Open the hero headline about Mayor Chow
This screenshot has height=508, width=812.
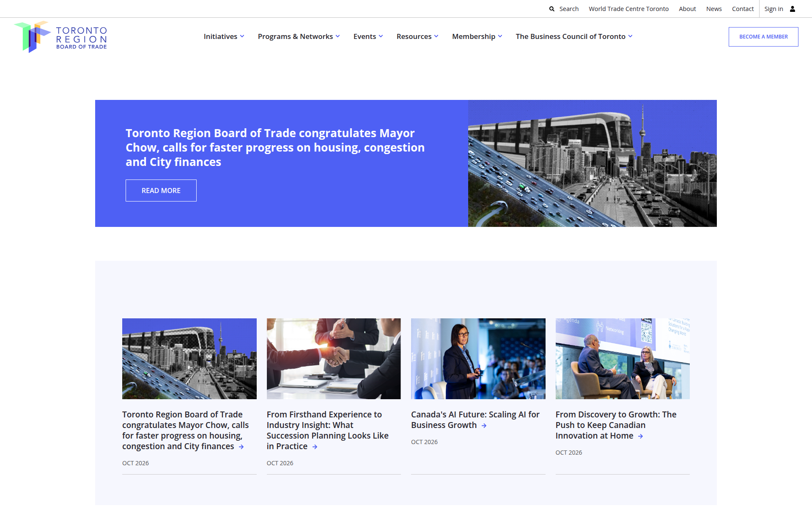275,147
